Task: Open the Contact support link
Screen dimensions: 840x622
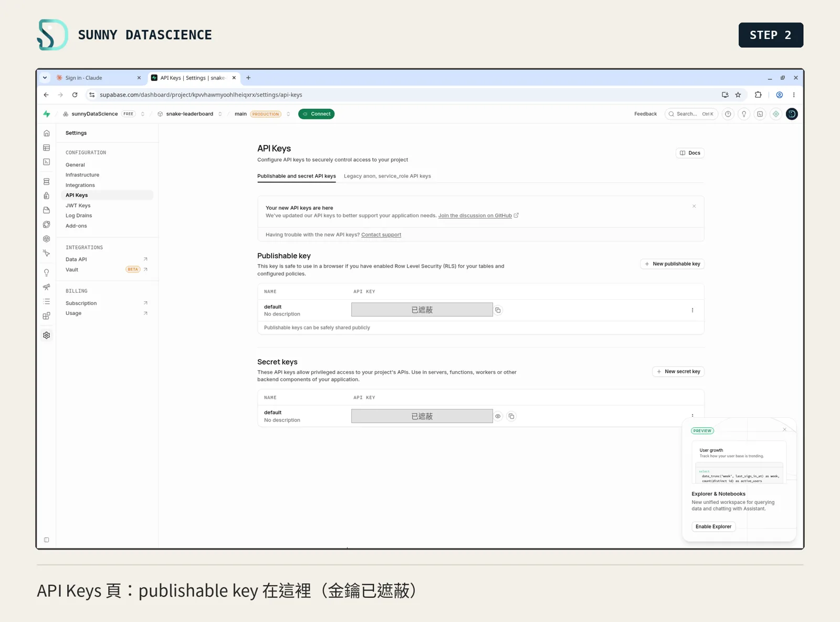Action: tap(381, 235)
